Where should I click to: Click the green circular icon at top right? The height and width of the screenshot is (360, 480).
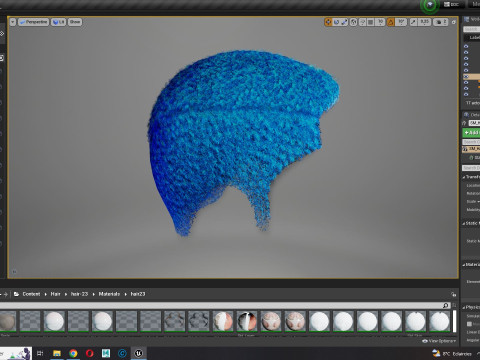pos(430,5)
